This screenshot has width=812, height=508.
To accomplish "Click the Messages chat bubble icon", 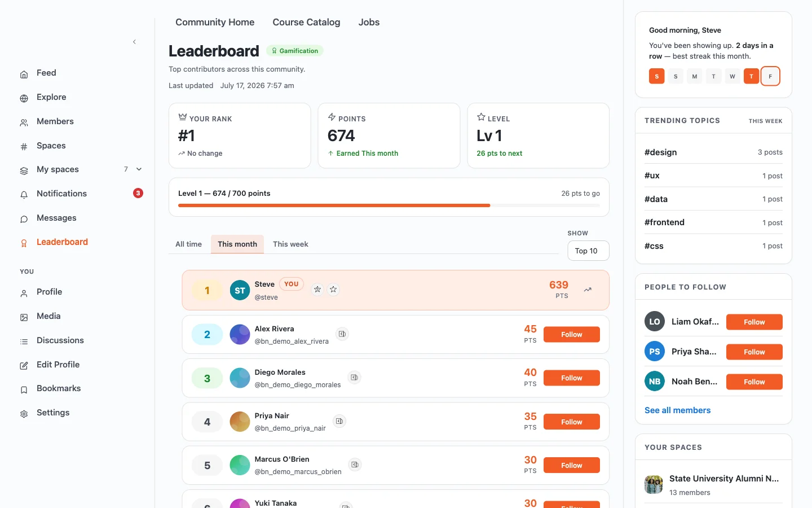I will [24, 219].
